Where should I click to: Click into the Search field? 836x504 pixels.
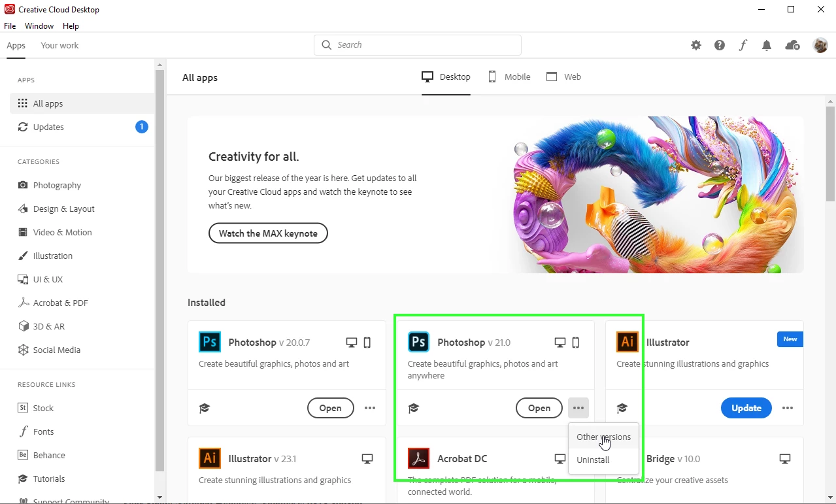point(418,45)
